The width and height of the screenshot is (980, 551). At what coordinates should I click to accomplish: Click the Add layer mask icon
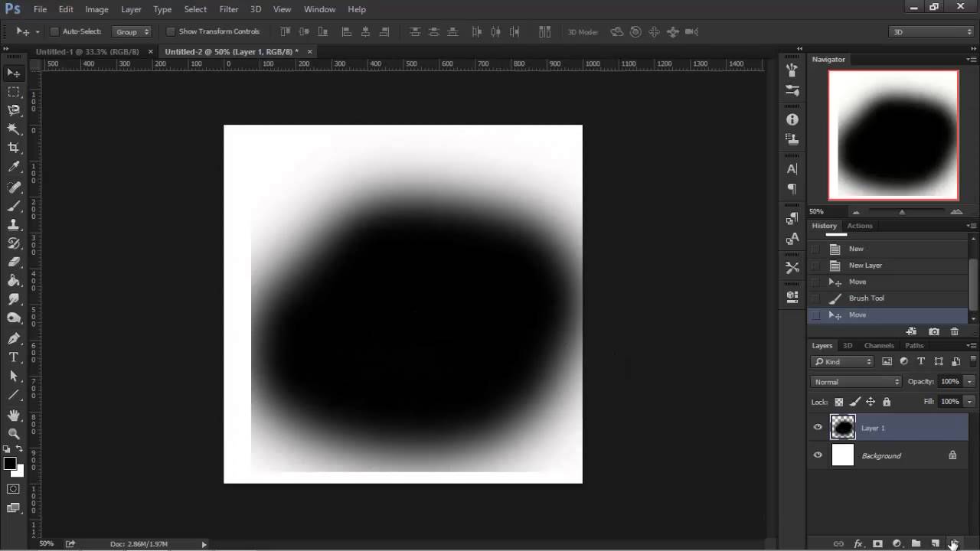[877, 543]
